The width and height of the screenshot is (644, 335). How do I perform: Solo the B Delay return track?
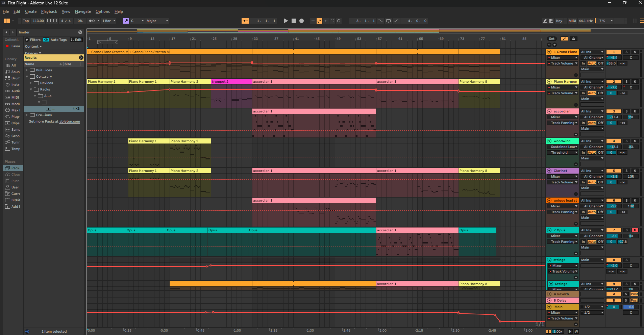coord(626,301)
